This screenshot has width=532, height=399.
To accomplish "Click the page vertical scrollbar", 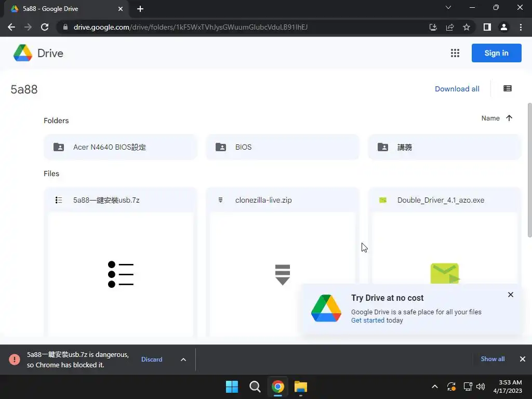I will (529, 170).
